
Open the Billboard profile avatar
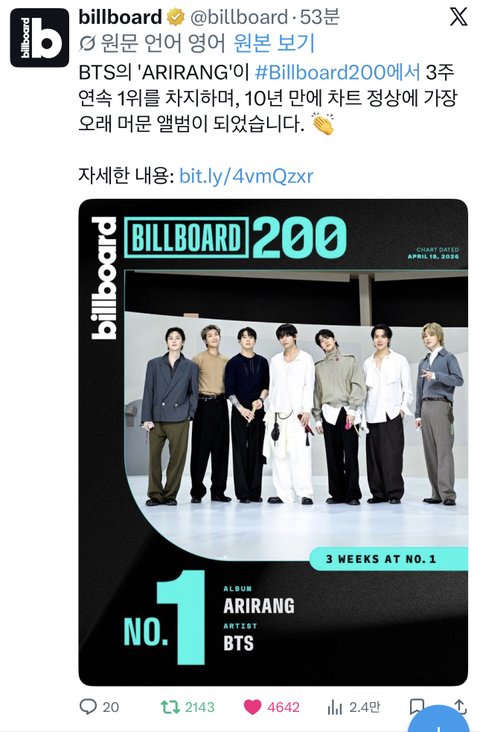[39, 37]
